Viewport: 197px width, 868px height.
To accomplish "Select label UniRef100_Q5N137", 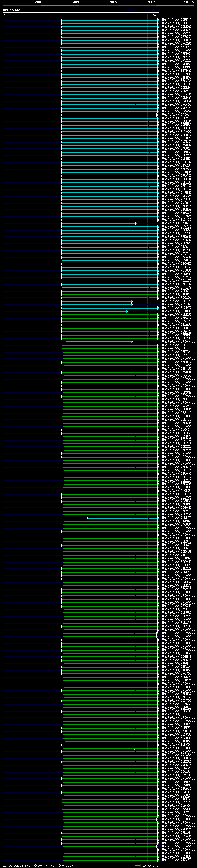I will [177, 182].
